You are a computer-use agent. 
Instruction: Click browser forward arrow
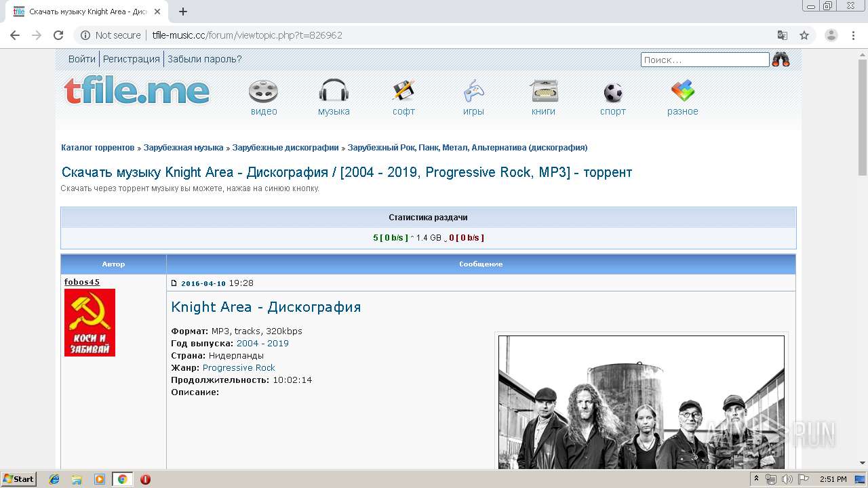point(37,35)
